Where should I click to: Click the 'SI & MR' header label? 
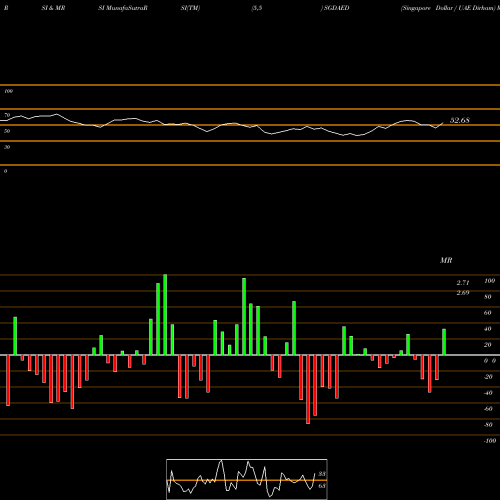coord(53,8)
